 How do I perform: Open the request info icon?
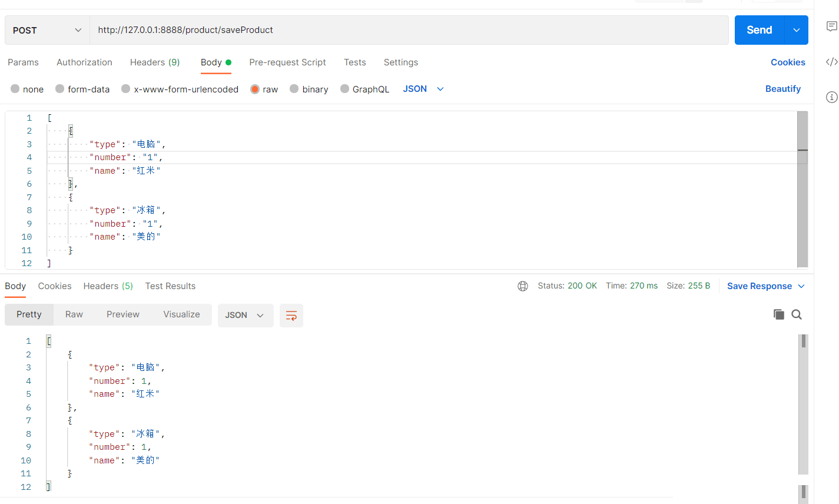tap(831, 97)
